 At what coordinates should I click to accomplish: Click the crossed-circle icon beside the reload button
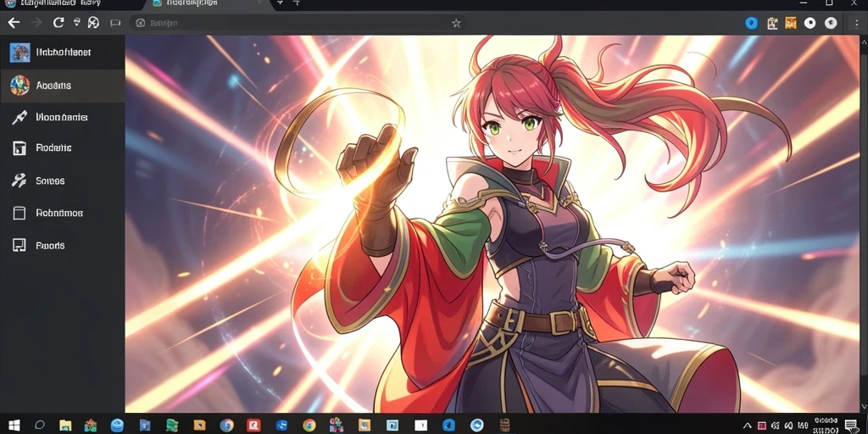(93, 23)
